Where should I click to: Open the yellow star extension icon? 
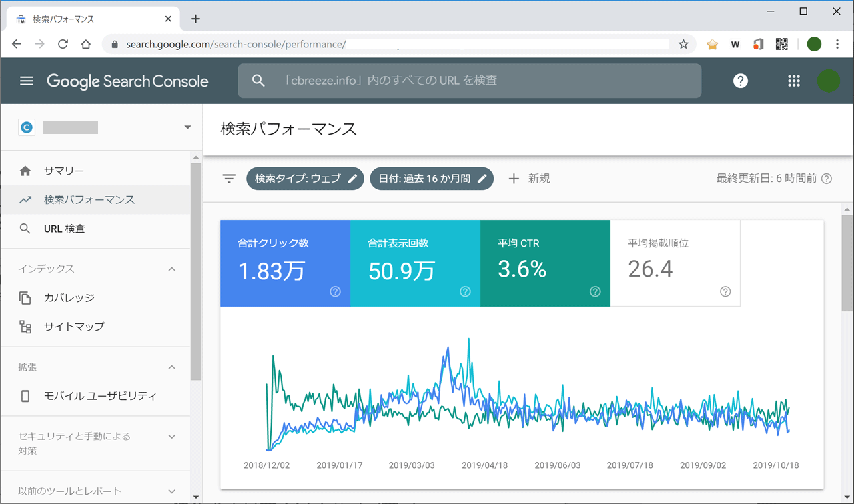[x=712, y=44]
